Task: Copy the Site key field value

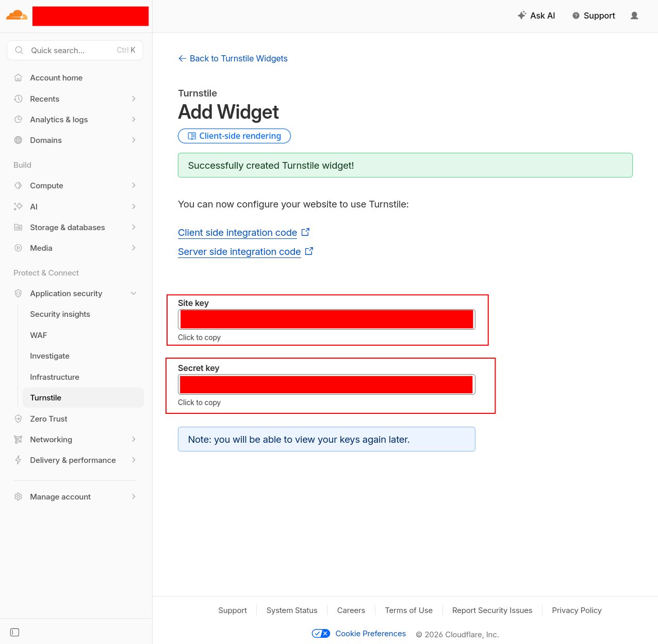Action: (x=326, y=319)
